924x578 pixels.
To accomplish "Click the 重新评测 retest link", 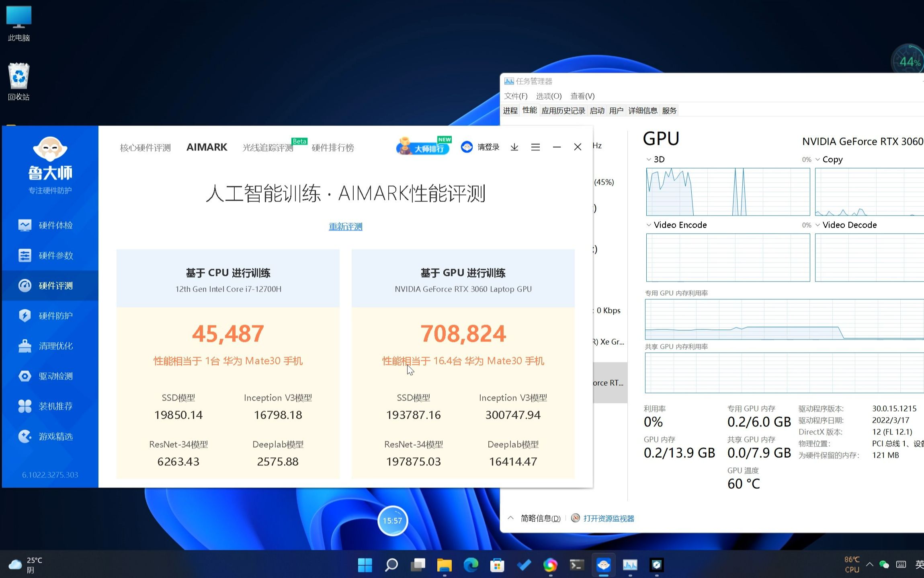I will pyautogui.click(x=345, y=226).
